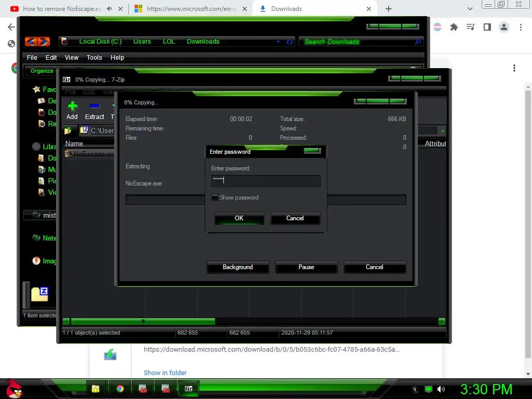
Task: Open the address bar history dropdown
Action: point(278,42)
